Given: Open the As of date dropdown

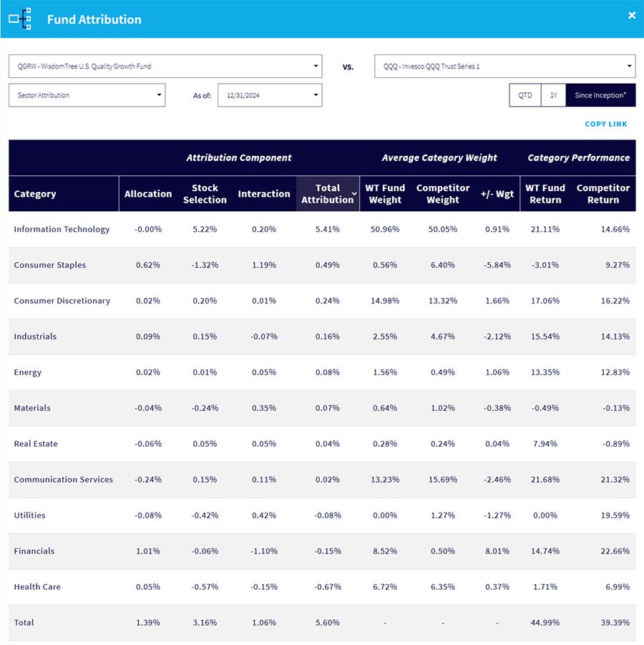Looking at the screenshot, I should (270, 95).
